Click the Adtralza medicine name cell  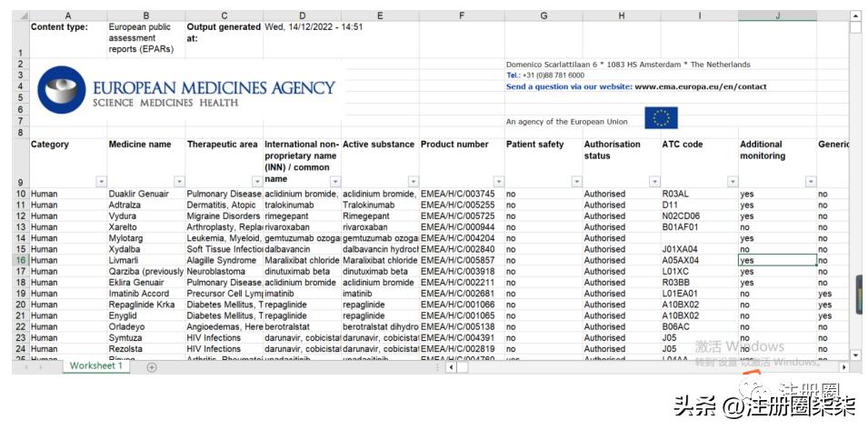tap(145, 205)
